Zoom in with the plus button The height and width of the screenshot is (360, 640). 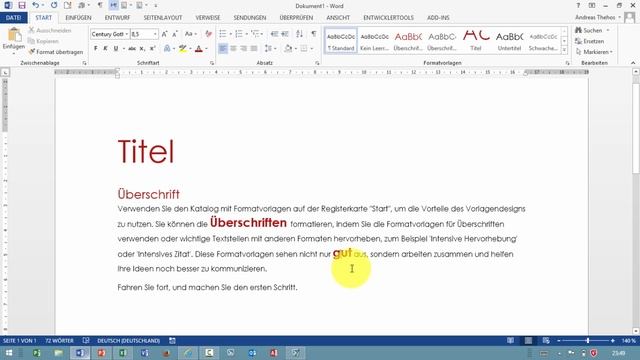(613, 341)
